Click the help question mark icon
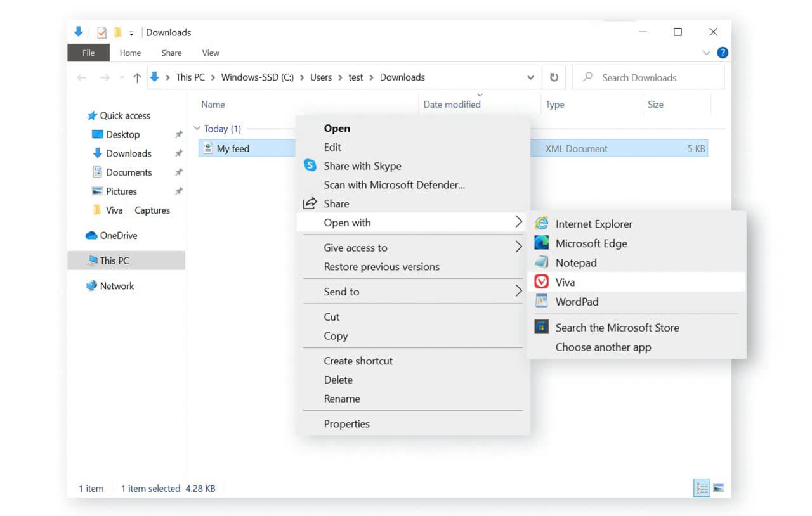Image resolution: width=812 pixels, height=516 pixels. pyautogui.click(x=722, y=53)
